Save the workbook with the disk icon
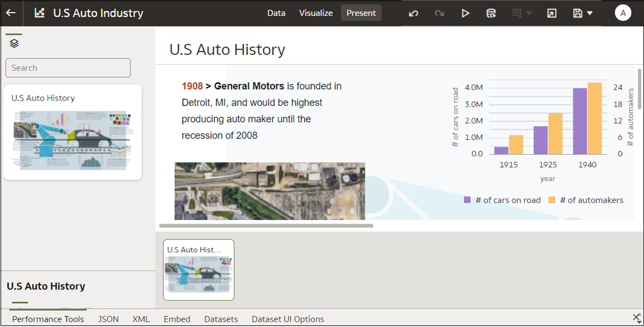Screen dimensions: 644x327 (x=578, y=13)
